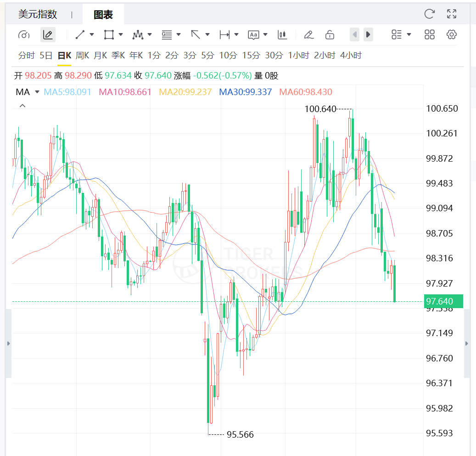Click the gauge indicator icon
476x456 pixels.
click(24, 34)
